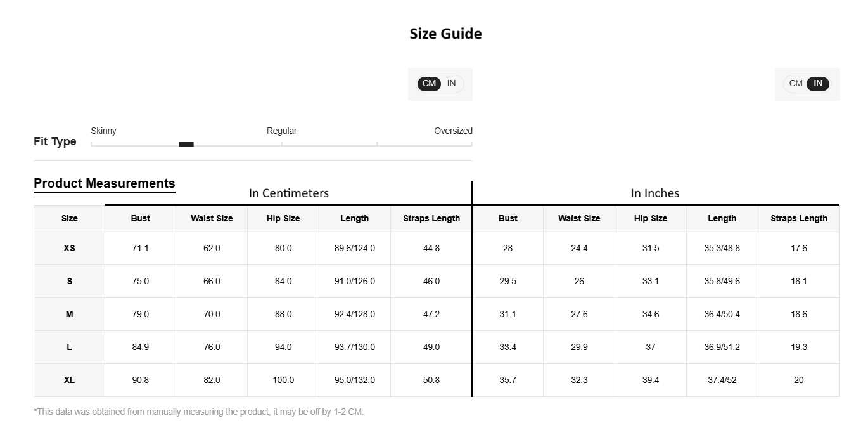Click the inches length cell 37.4/52
This screenshot has width=868, height=444.
(x=722, y=380)
